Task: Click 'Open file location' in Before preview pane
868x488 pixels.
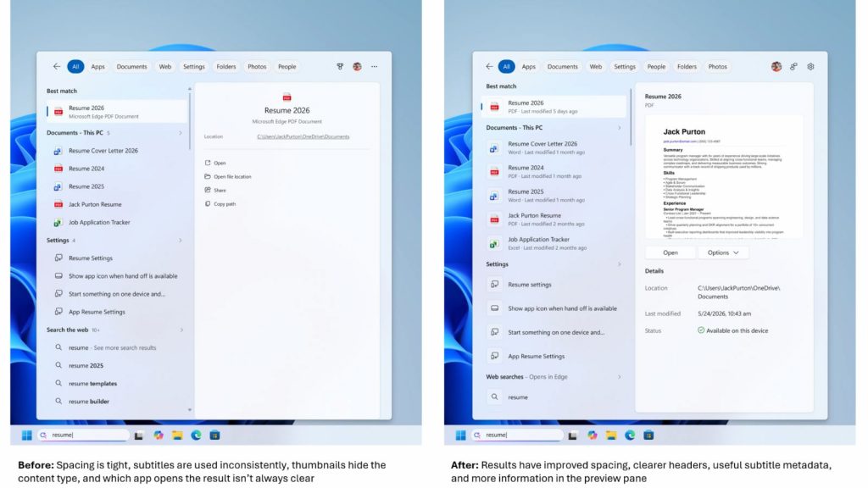Action: (228, 176)
